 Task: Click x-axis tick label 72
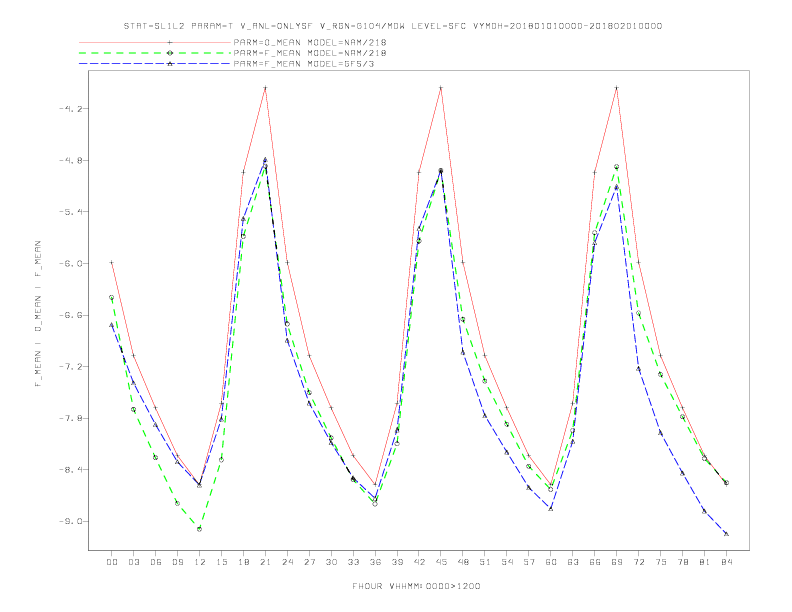tap(638, 562)
